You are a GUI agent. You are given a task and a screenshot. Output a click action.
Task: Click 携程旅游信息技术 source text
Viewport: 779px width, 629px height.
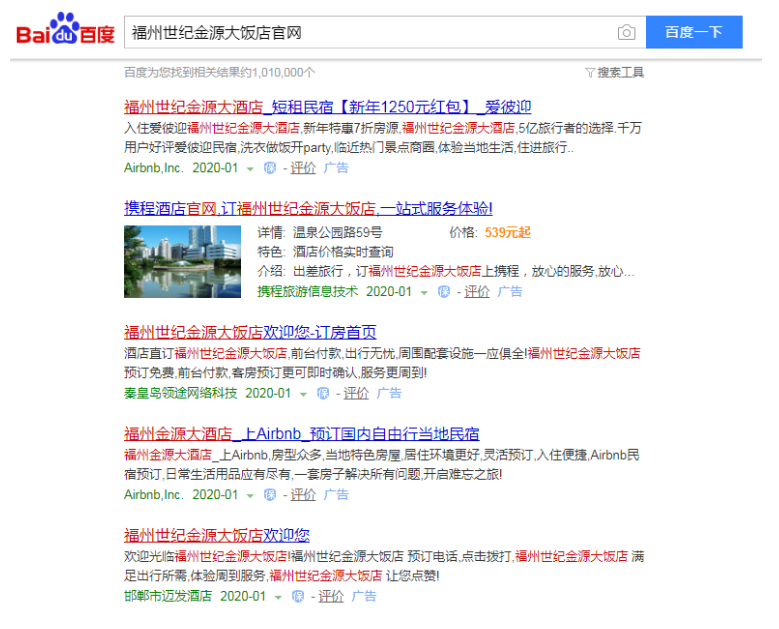307,292
